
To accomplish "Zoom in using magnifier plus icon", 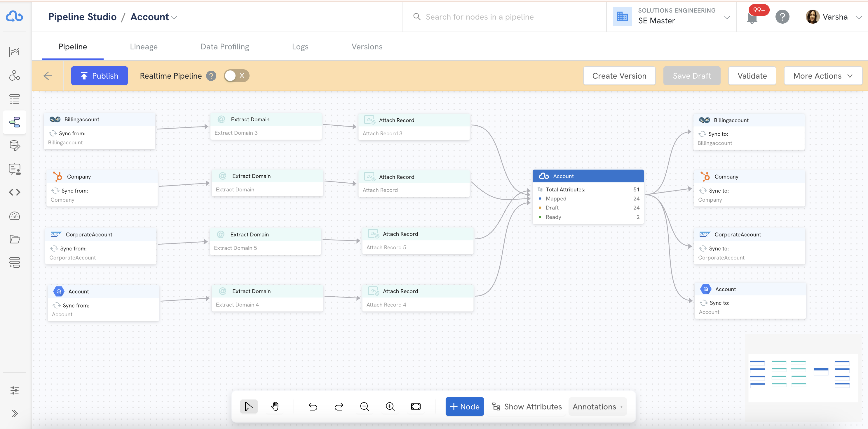I will pyautogui.click(x=390, y=406).
